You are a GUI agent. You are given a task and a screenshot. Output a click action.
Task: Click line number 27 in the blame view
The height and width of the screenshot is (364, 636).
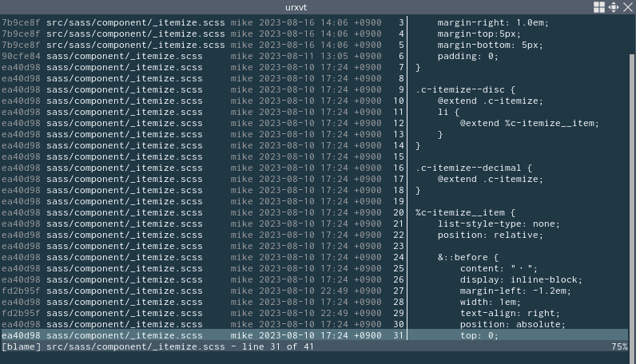coord(398,291)
